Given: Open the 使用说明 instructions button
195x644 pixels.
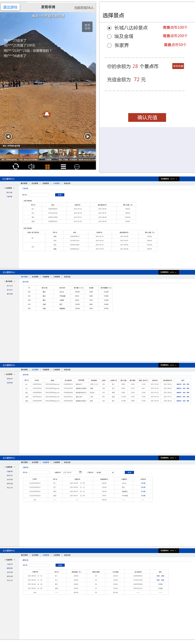Looking at the screenshot, I should click(x=87, y=27).
